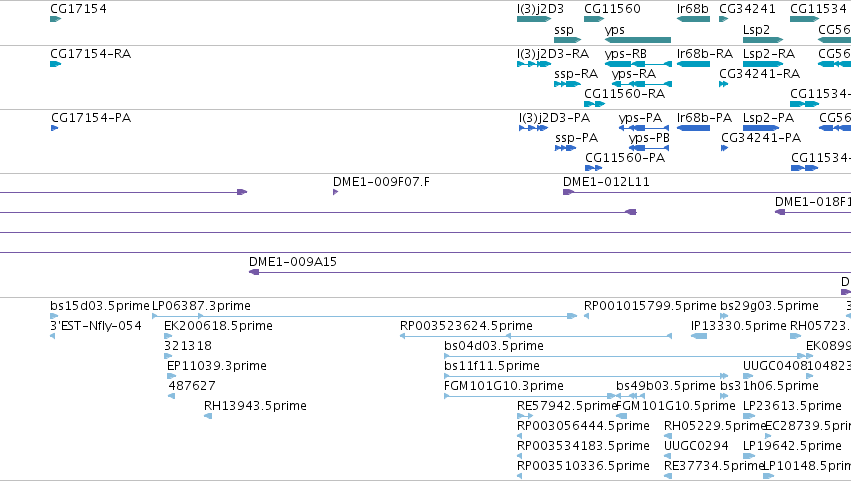Screen dimensions: 851x481
Task: Select the RH13943.5prime EST label
Action: click(255, 406)
